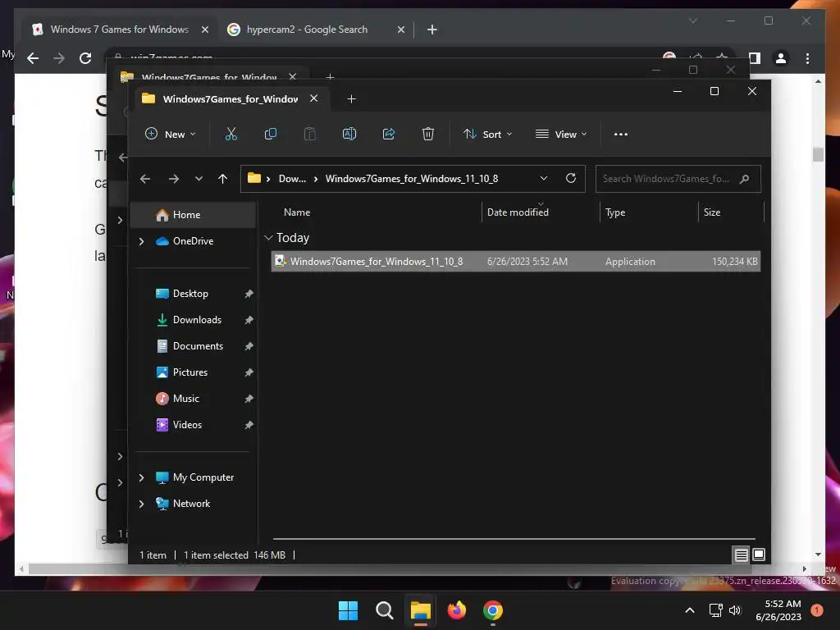
Task: Open the See more three-dots menu
Action: tap(620, 135)
